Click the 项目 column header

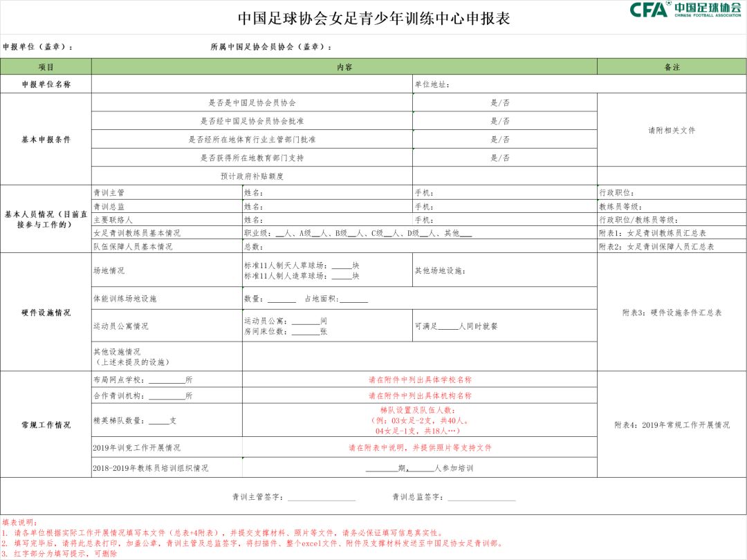tap(46, 67)
